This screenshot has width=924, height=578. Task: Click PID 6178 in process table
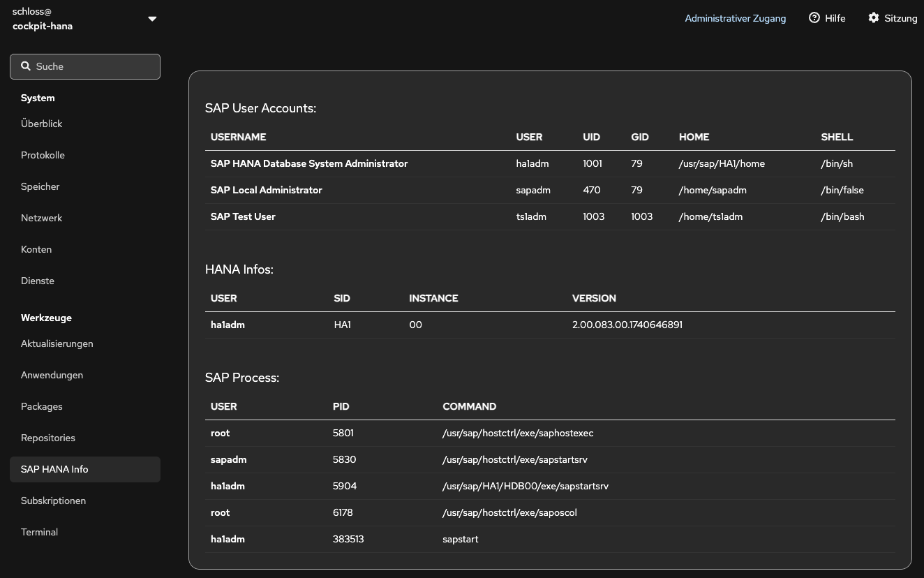[x=343, y=512]
